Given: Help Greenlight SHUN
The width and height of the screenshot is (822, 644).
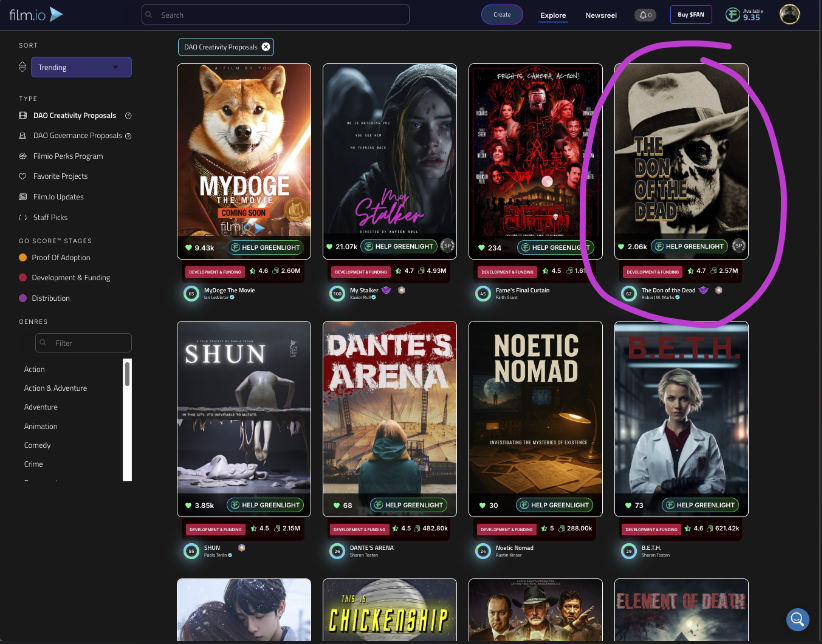Looking at the screenshot, I should (x=265, y=505).
